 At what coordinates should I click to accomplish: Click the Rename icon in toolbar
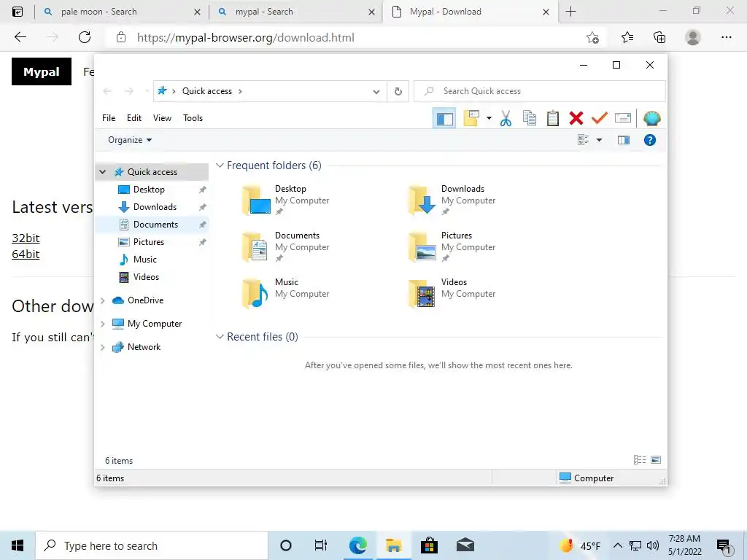(623, 117)
